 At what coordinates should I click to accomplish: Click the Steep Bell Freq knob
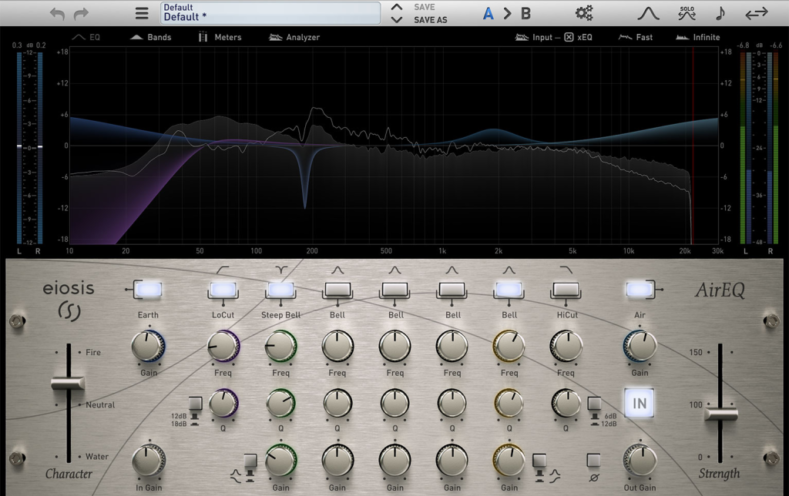point(280,347)
